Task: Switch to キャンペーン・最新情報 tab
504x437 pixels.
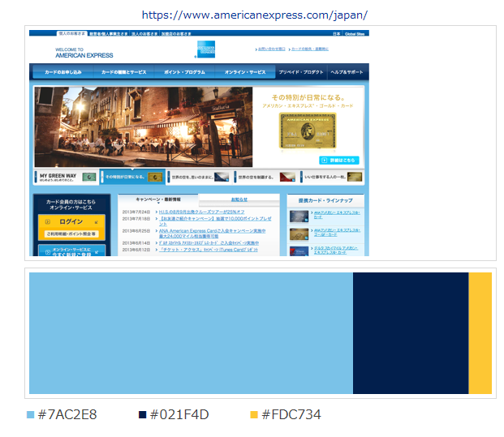Action: click(x=158, y=199)
